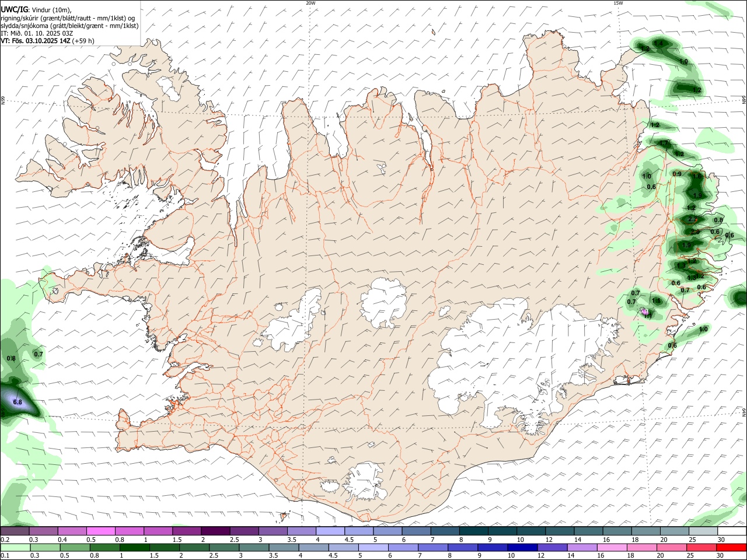Click the '15W' longitude label
Screen dimensions: 747x560
618,3
